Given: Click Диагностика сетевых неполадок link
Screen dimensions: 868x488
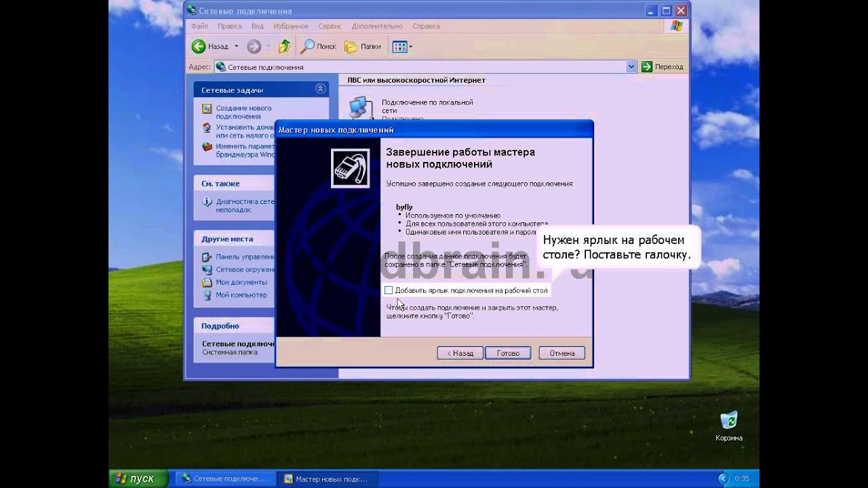Looking at the screenshot, I should [x=245, y=205].
